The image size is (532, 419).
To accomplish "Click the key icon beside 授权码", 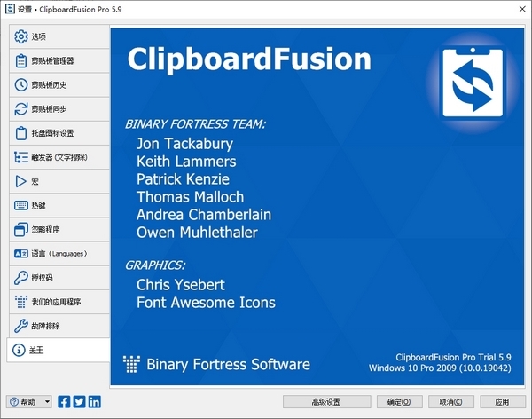I will click(x=21, y=278).
